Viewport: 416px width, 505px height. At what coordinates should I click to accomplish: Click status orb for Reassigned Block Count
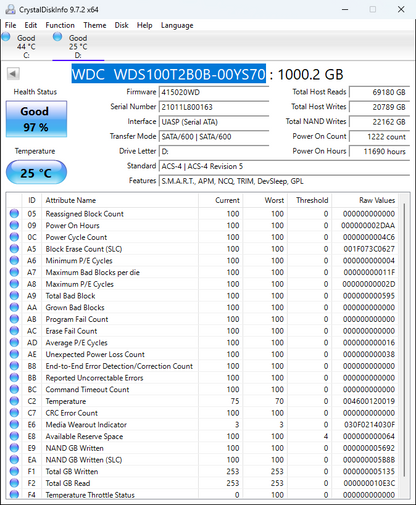[14, 213]
